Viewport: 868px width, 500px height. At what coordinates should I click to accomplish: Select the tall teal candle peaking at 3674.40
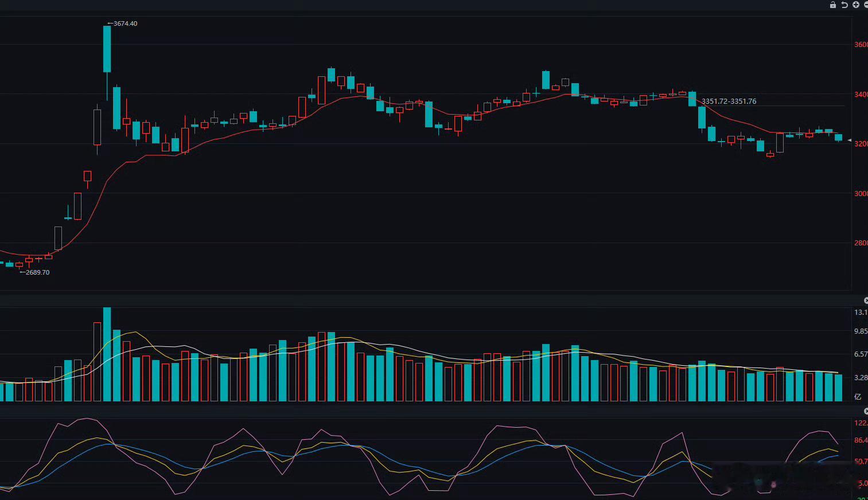[107, 49]
